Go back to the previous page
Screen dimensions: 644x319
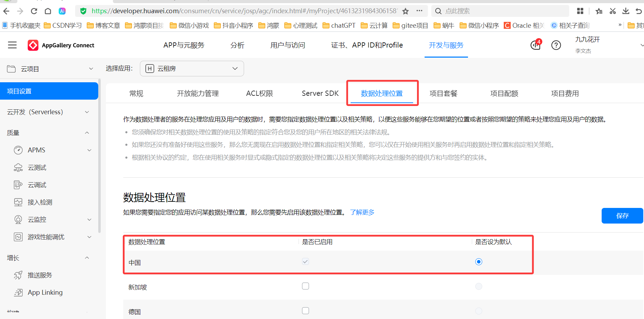[6, 11]
